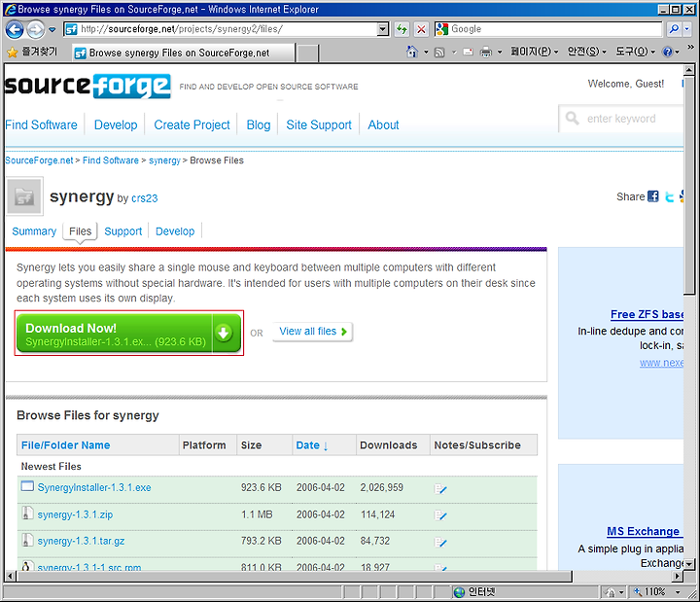Open Site Support navigation link
Image resolution: width=700 pixels, height=602 pixels.
coord(319,124)
